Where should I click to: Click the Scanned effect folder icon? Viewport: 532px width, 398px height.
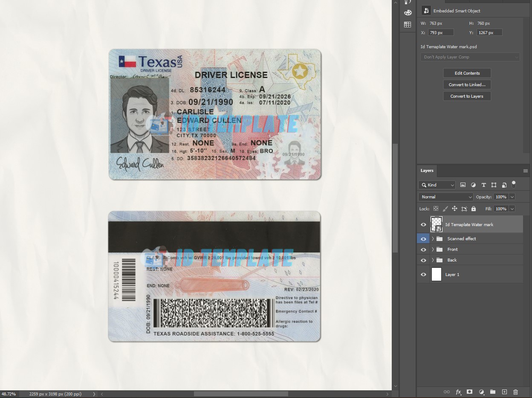click(x=439, y=238)
